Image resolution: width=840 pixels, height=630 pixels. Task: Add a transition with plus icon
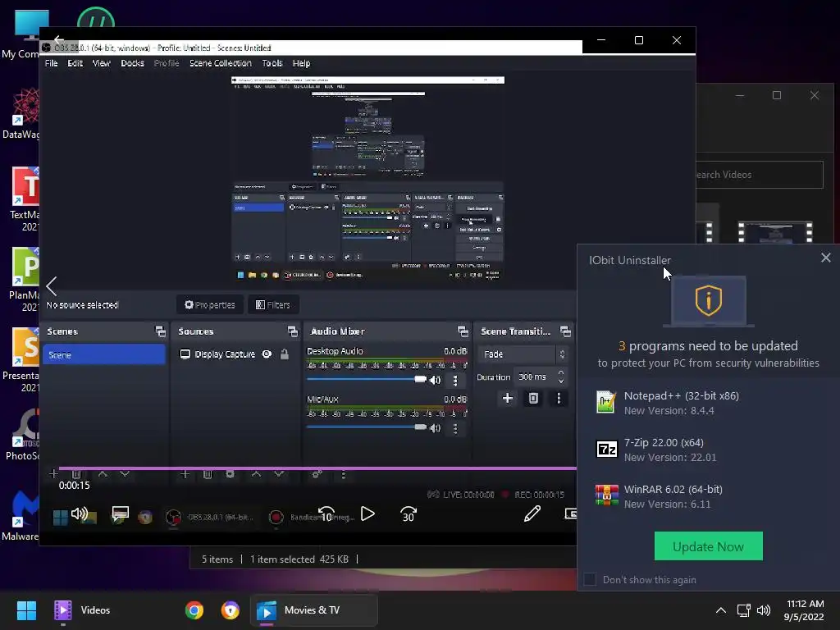507,398
